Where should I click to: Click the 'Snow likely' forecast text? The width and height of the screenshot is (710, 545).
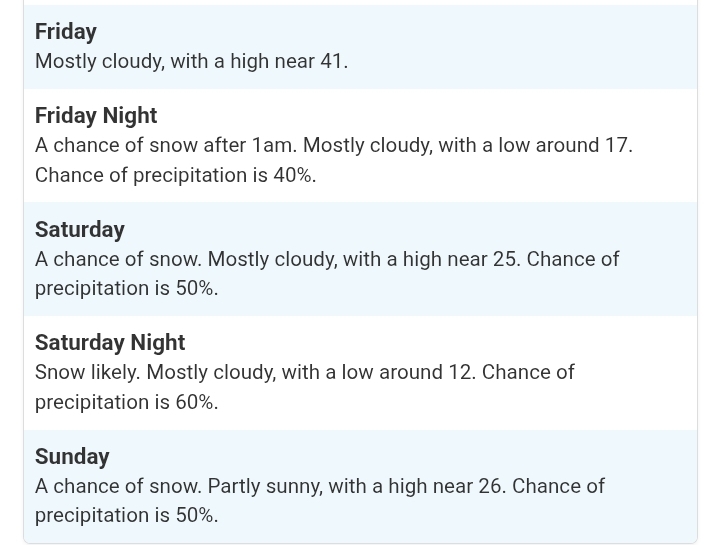click(87, 373)
